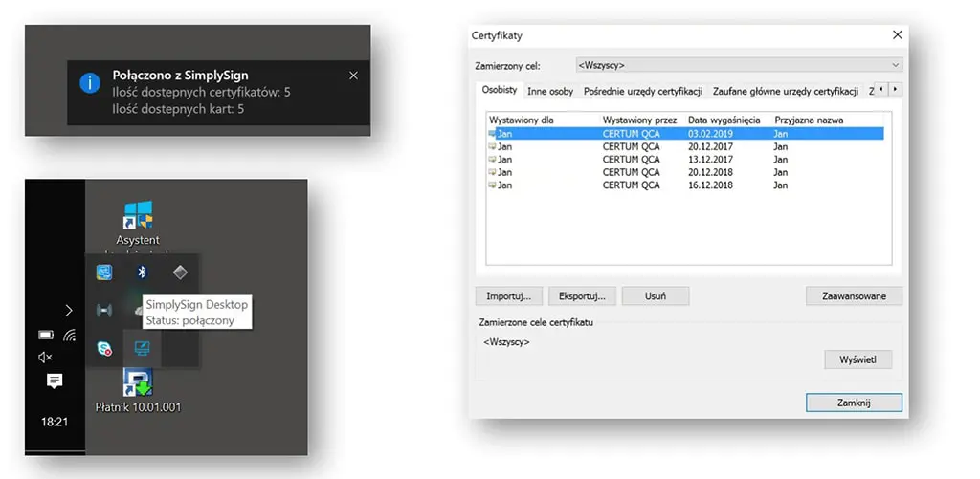980x479 pixels.
Task: Click CERTUM QCA in the 20.12.2017 row
Action: tap(632, 147)
